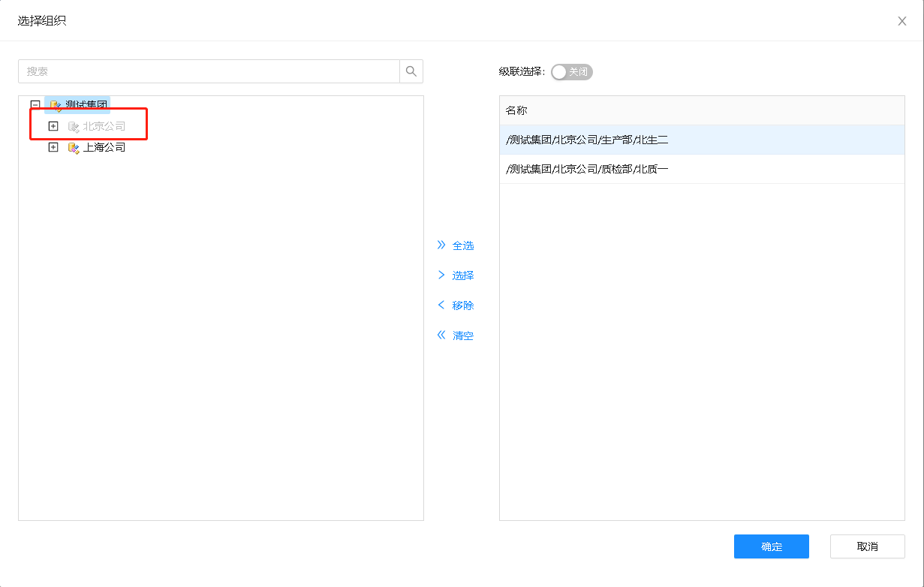
Task: Toggle the 级联选择 switch
Action: (x=571, y=72)
